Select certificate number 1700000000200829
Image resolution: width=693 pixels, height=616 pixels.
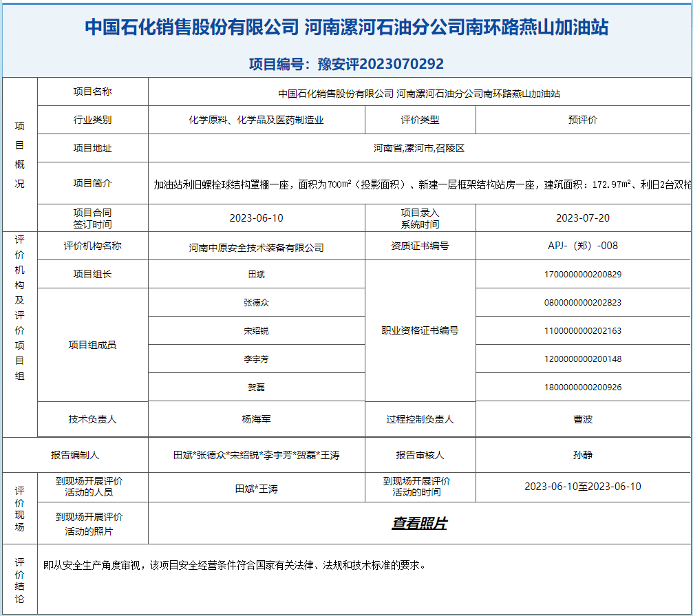coord(583,275)
